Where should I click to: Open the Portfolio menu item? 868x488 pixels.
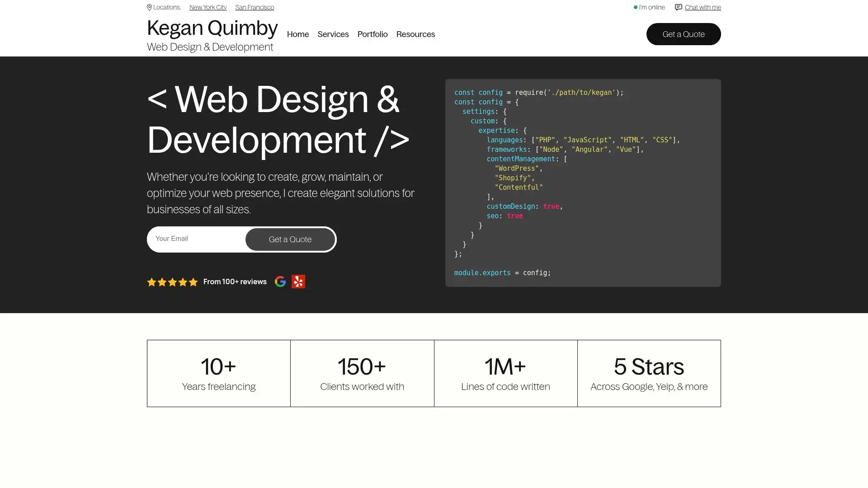pos(373,34)
